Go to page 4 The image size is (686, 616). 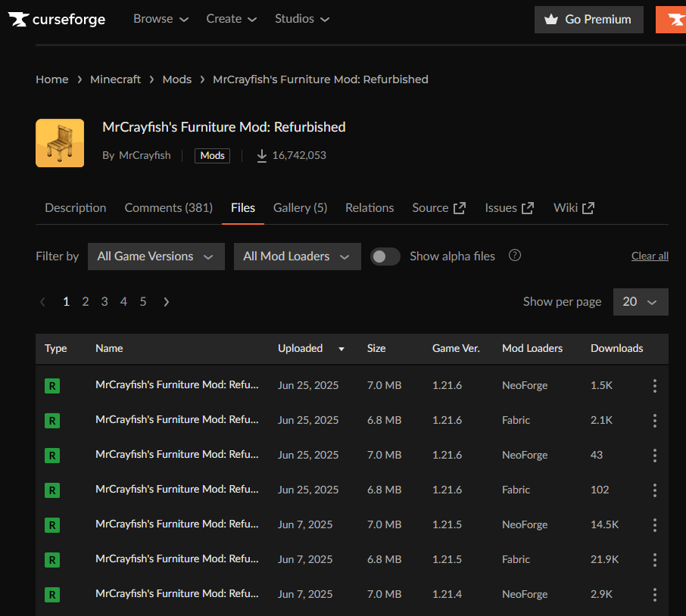pos(124,302)
